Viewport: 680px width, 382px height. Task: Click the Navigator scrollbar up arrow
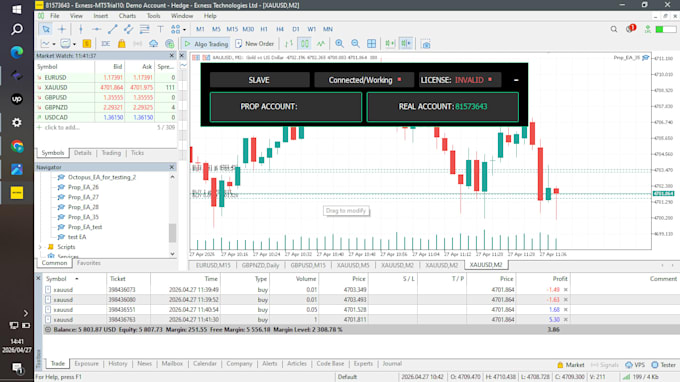click(173, 177)
